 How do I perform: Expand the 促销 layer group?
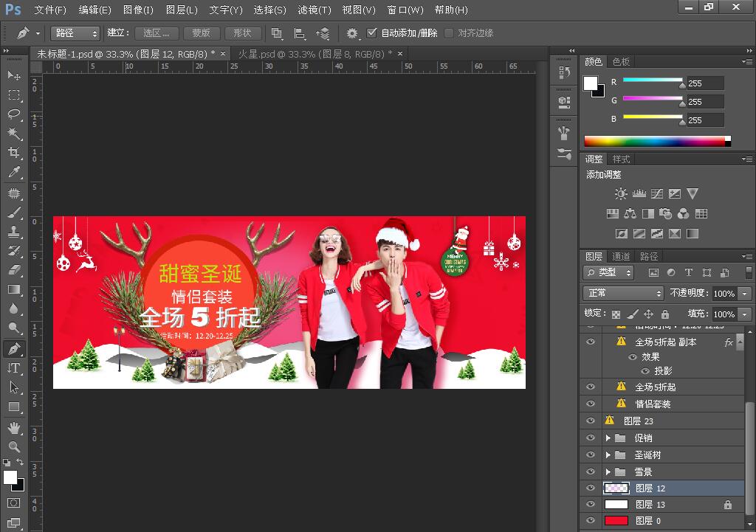click(x=608, y=438)
